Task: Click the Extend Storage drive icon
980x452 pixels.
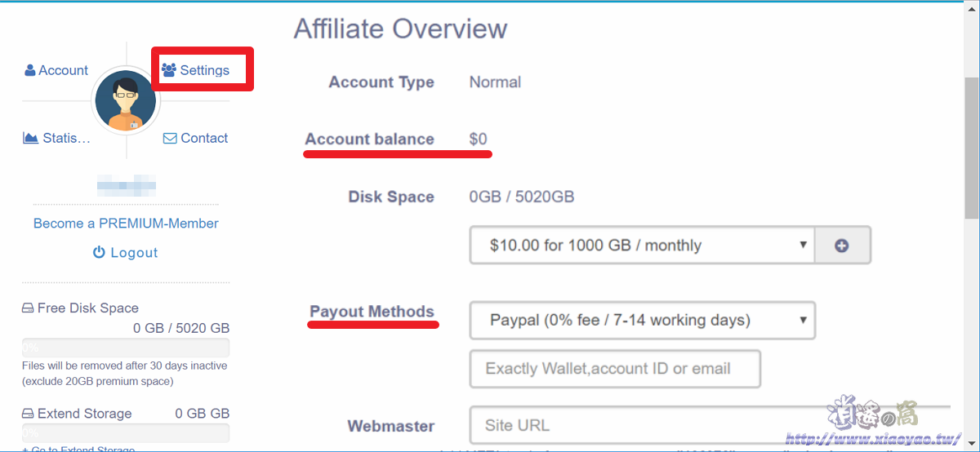Action: point(28,414)
